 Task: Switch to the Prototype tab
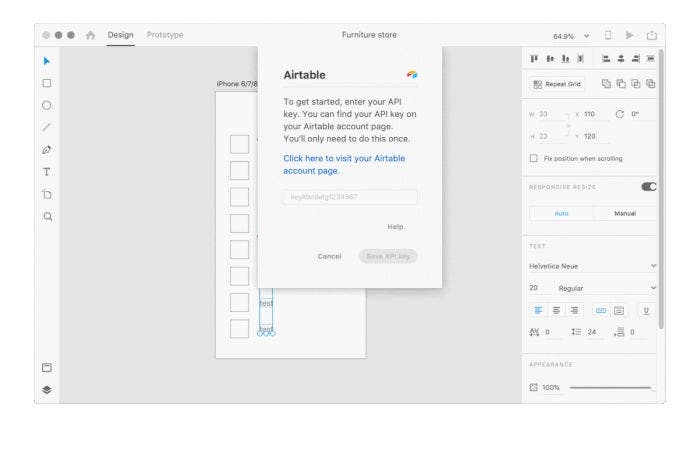(x=165, y=35)
